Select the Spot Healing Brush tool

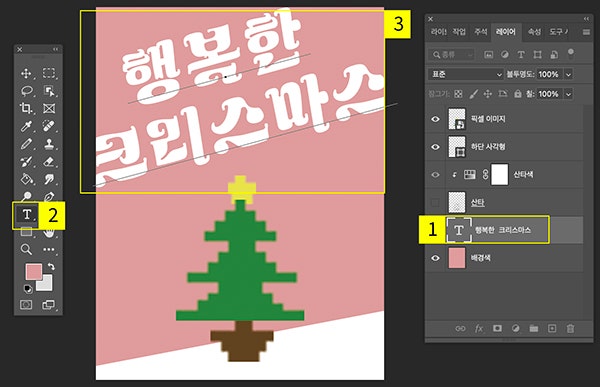[x=49, y=126]
